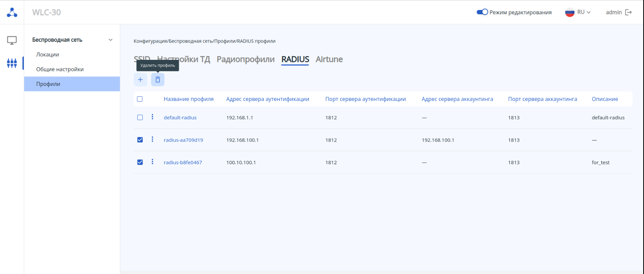Open the RU language dropdown

click(x=578, y=12)
